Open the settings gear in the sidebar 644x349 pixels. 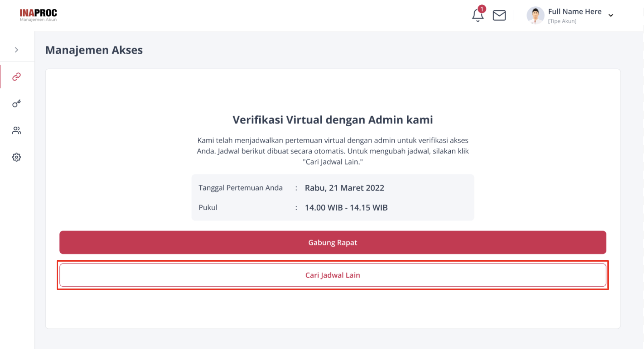(16, 157)
